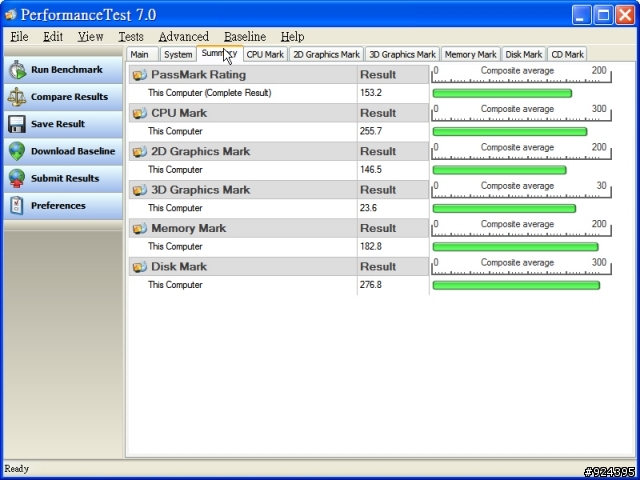The width and height of the screenshot is (640, 480).
Task: Click the 3D Graphics Mark green result bar
Action: click(504, 209)
